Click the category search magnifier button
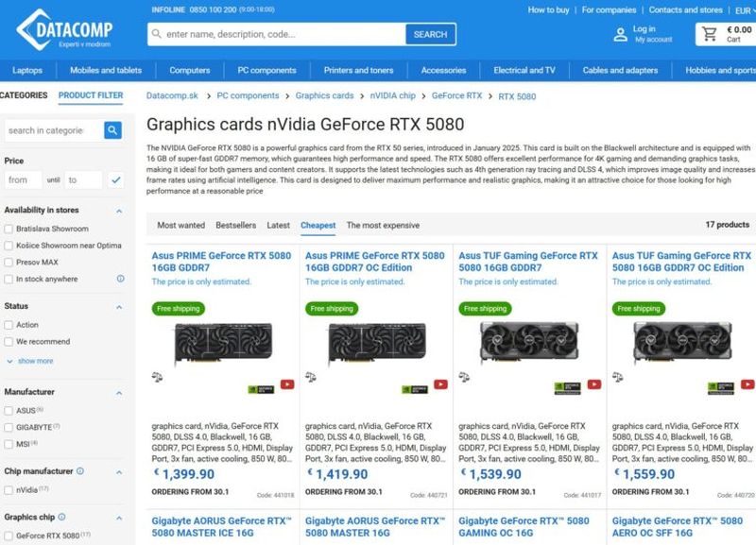The image size is (756, 545). tap(112, 130)
